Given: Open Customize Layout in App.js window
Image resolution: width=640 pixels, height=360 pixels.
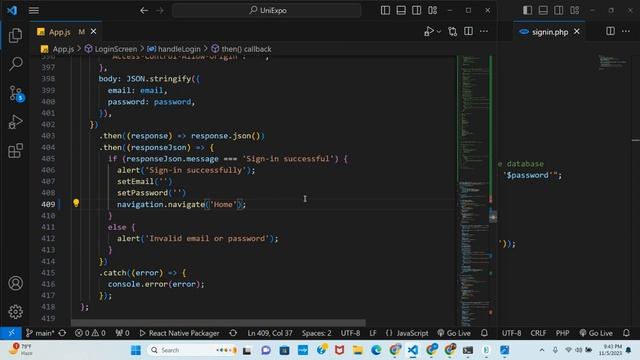Looking at the screenshot, I should click(433, 10).
